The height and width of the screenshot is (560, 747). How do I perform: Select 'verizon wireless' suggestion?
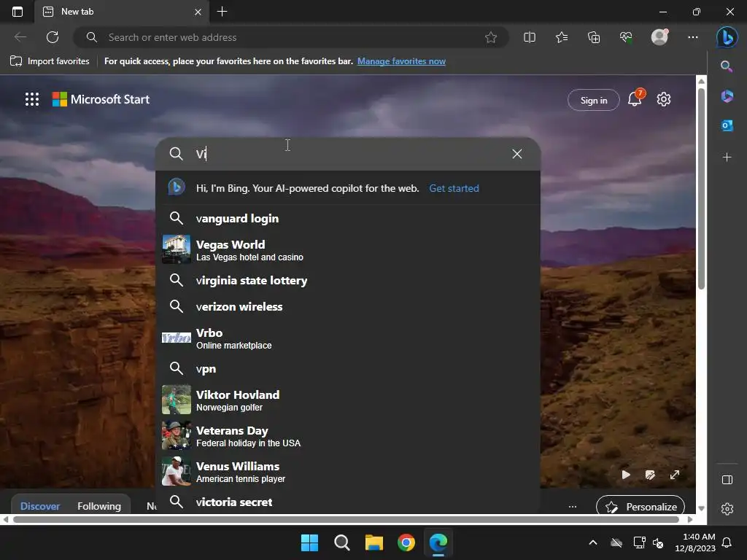pyautogui.click(x=348, y=307)
